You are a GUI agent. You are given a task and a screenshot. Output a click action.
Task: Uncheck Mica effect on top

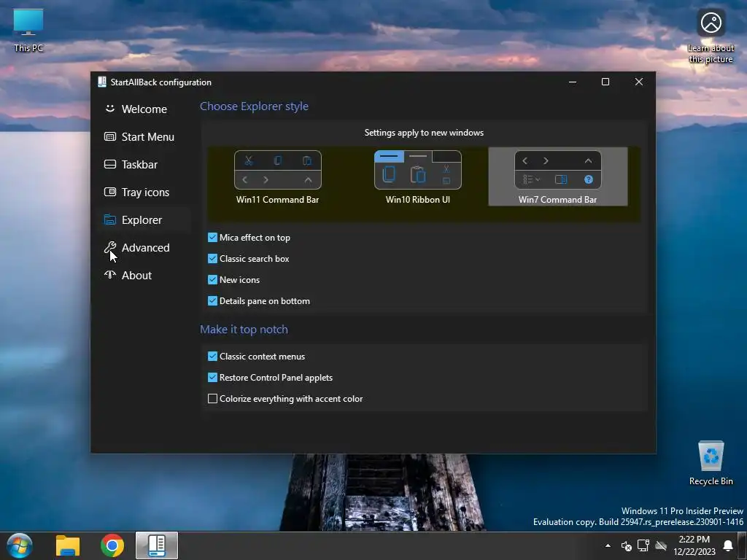click(212, 237)
